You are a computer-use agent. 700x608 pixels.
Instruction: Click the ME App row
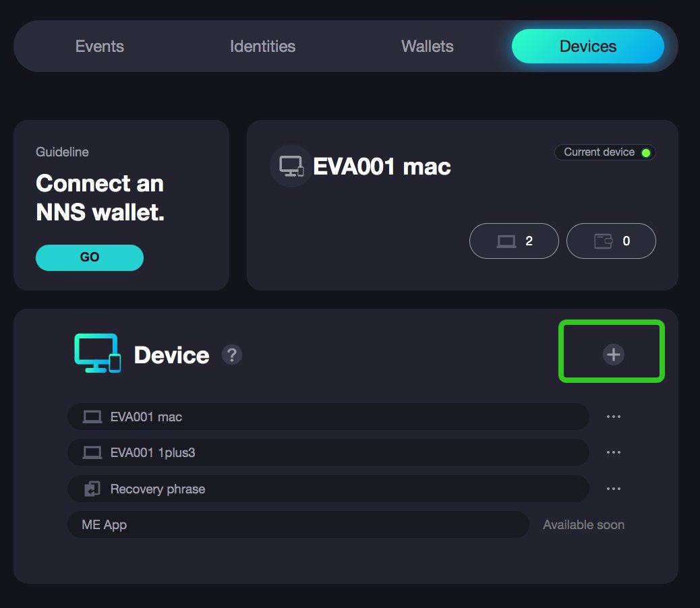(298, 524)
